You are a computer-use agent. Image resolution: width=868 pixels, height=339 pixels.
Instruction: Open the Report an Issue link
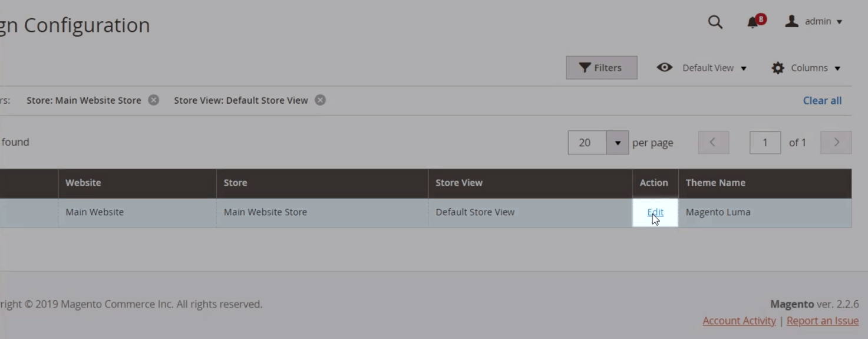pyautogui.click(x=822, y=321)
